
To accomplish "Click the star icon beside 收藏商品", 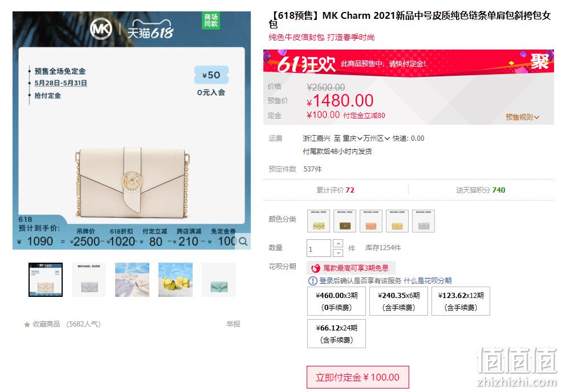I will [x=27, y=325].
